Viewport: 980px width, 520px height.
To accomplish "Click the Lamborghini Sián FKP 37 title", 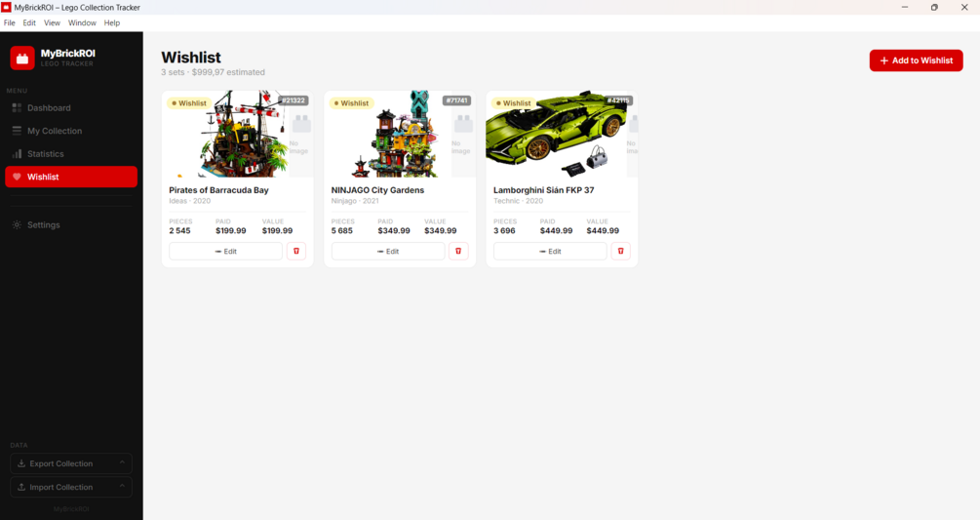I will 544,190.
